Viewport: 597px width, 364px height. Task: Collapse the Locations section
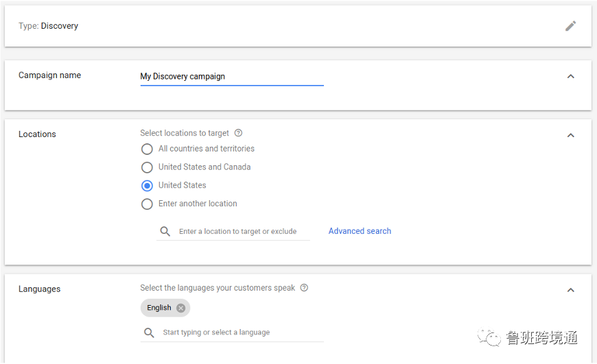570,135
